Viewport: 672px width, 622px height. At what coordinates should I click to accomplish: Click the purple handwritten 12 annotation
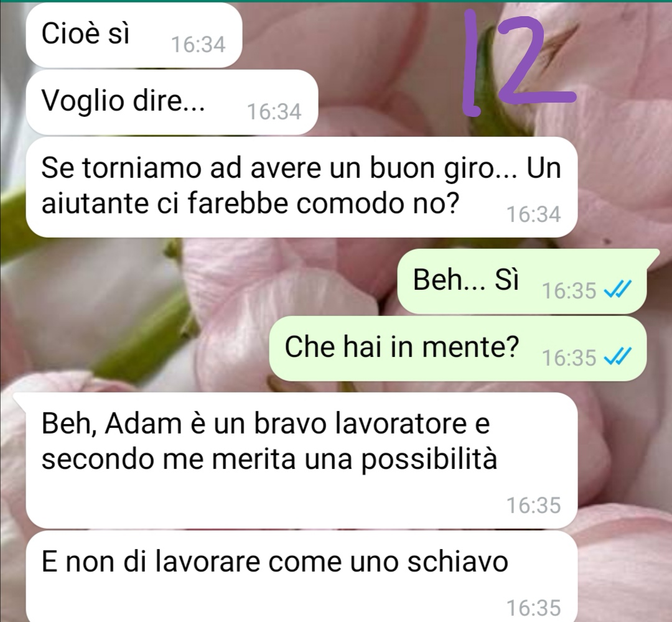[518, 63]
